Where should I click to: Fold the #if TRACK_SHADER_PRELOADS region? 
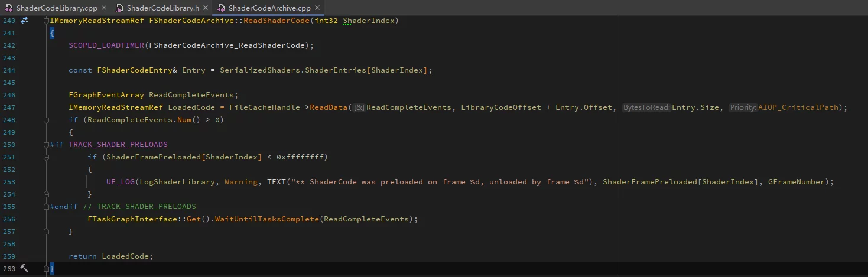(47, 145)
